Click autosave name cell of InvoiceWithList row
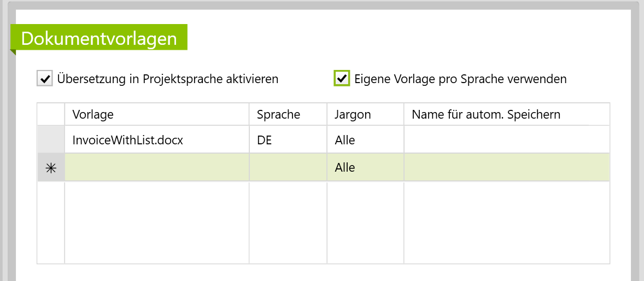644x281 pixels. pos(506,140)
